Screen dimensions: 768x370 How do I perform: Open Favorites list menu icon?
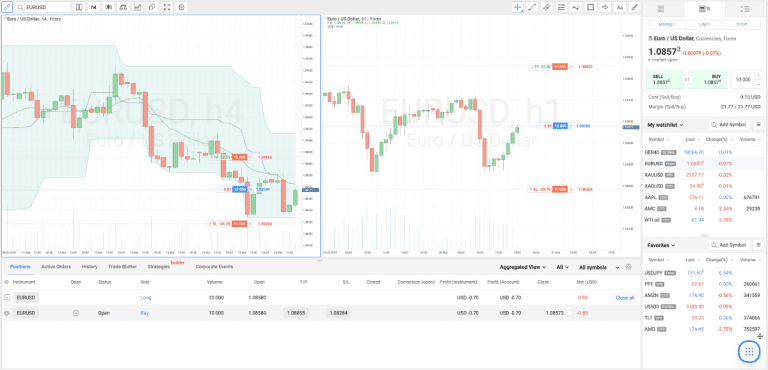759,245
